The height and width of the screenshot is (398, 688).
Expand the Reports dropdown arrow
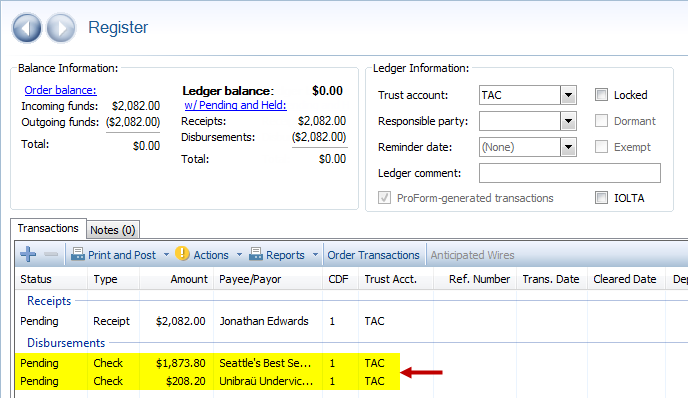pyautogui.click(x=315, y=255)
